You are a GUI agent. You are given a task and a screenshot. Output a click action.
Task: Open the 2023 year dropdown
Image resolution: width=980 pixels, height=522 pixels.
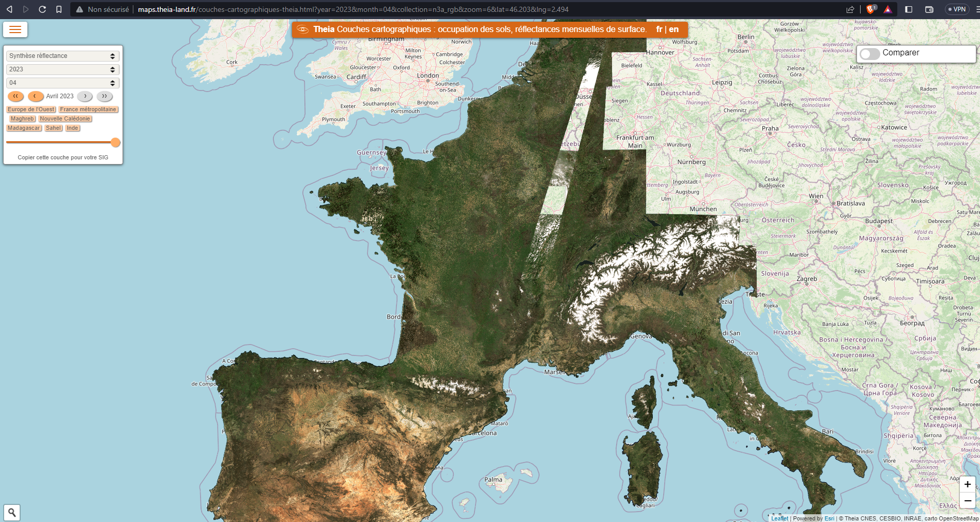click(63, 69)
